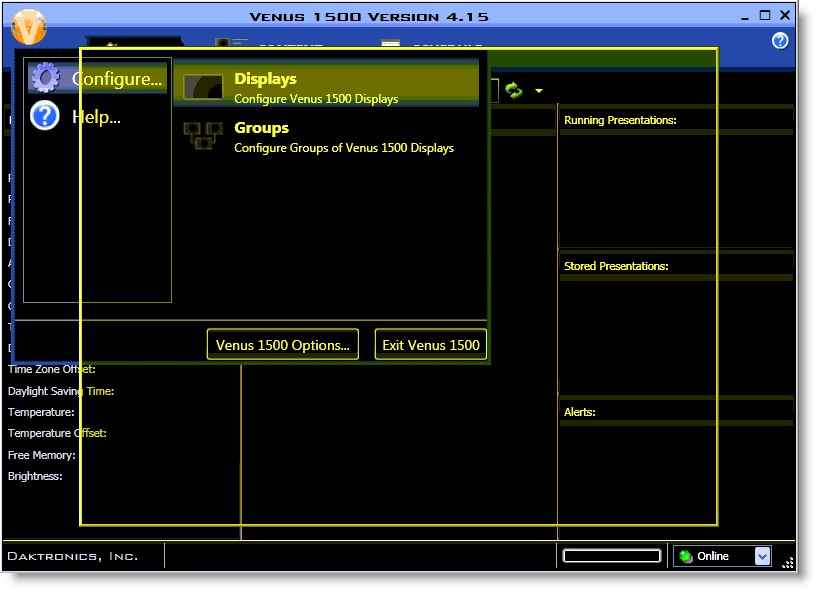Viewport: 815px width, 589px height.
Task: Select the Configure... menu item
Action: point(116,79)
